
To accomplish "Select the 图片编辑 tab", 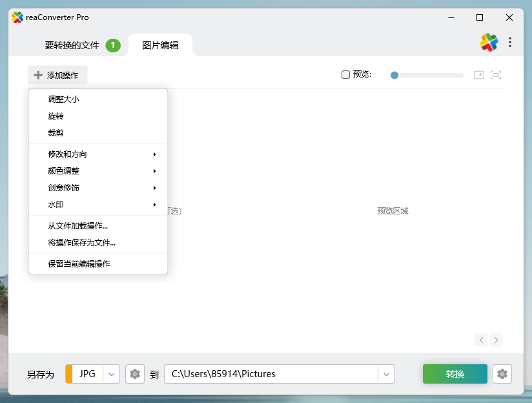I will pyautogui.click(x=160, y=45).
